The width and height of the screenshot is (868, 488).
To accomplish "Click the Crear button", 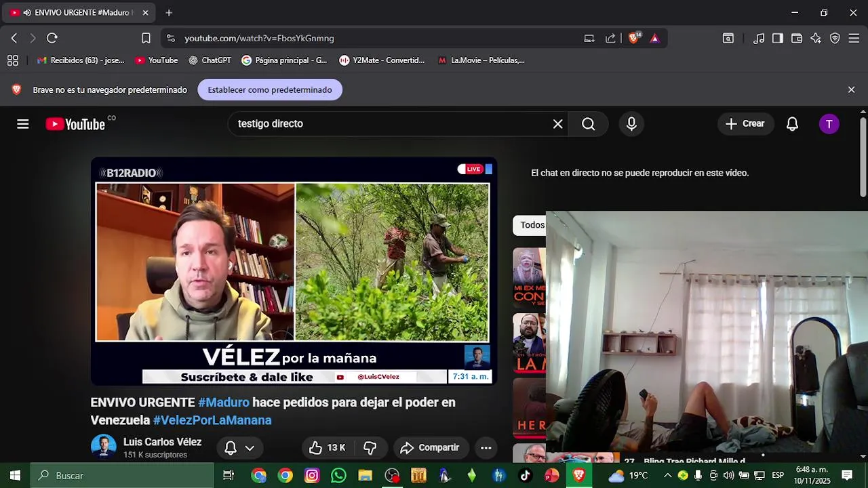I will point(745,124).
